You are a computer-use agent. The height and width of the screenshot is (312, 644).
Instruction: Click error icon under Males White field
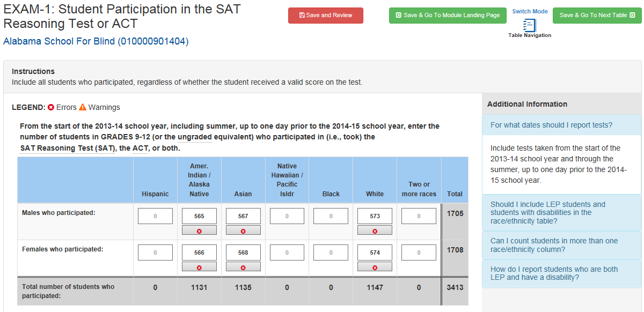[x=375, y=231]
